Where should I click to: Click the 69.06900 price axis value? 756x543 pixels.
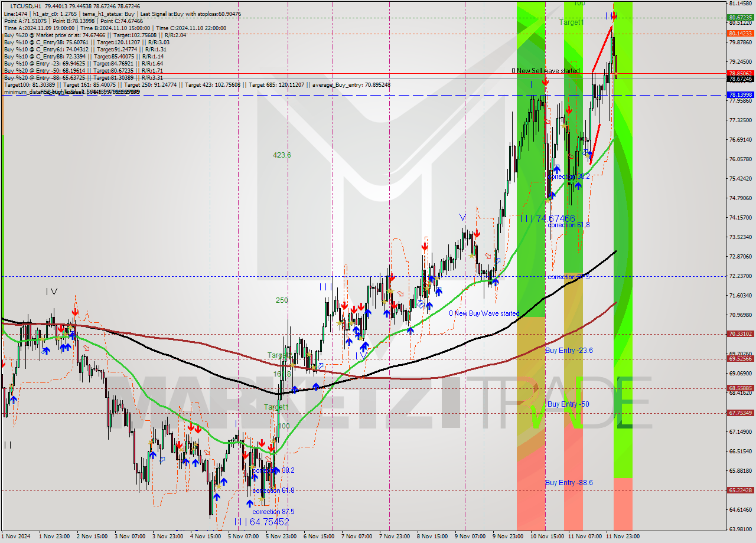pos(740,373)
